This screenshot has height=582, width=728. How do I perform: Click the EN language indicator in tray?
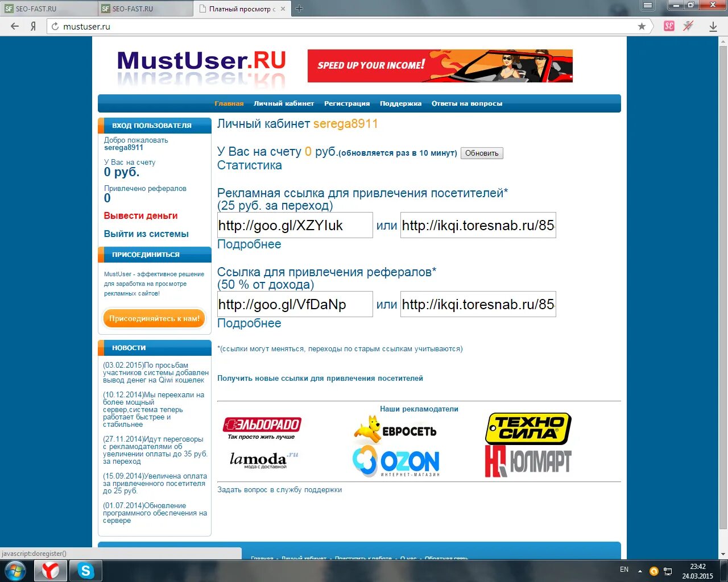coord(624,569)
